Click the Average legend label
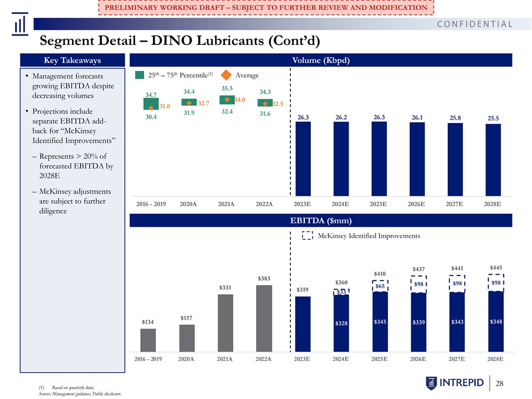Screen dimensions: 532x399 pos(247,75)
